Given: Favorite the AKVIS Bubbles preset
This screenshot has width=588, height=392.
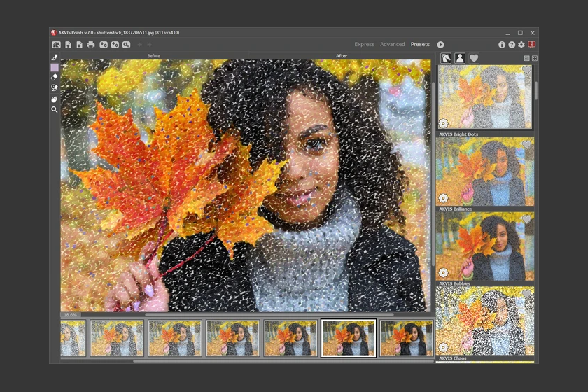Looking at the screenshot, I should pos(526,219).
